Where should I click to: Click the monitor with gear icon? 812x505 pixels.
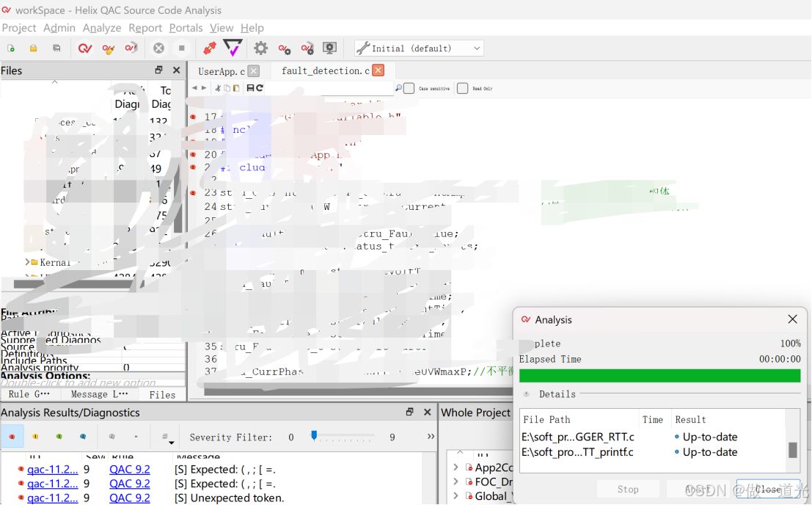point(330,48)
